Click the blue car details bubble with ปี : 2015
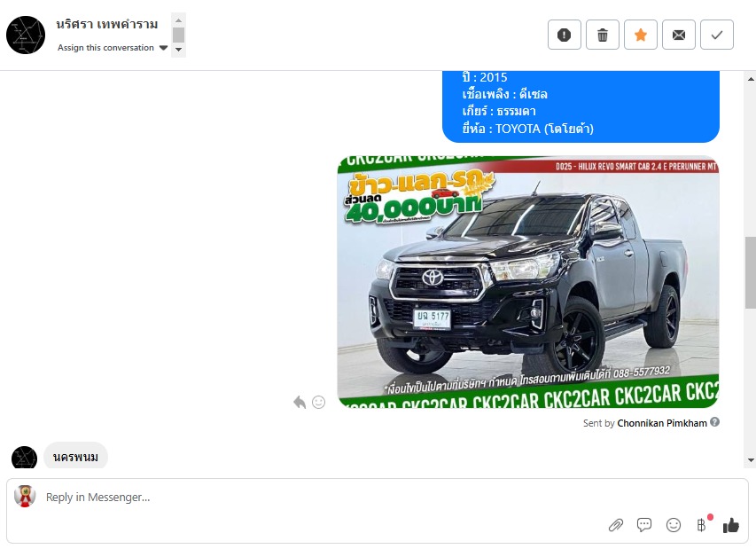This screenshot has width=756, height=549. (581, 106)
